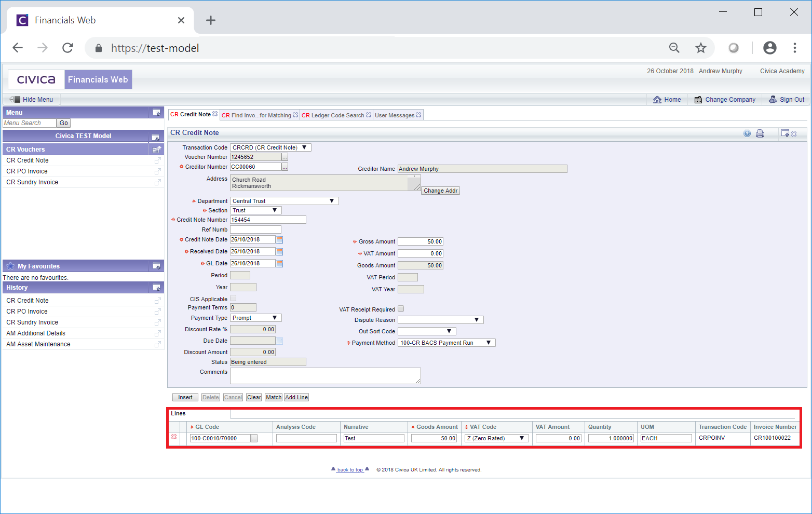Reload the browser page
This screenshot has height=514, width=812.
pos(67,48)
